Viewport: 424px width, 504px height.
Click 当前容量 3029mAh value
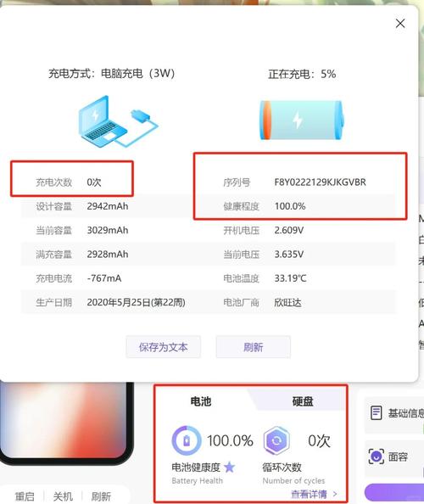(x=108, y=230)
